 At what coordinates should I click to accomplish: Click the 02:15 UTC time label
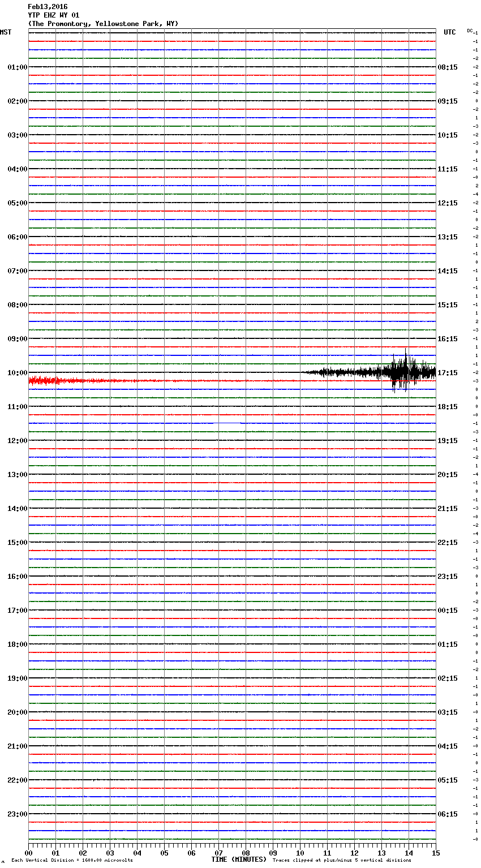pyautogui.click(x=448, y=678)
